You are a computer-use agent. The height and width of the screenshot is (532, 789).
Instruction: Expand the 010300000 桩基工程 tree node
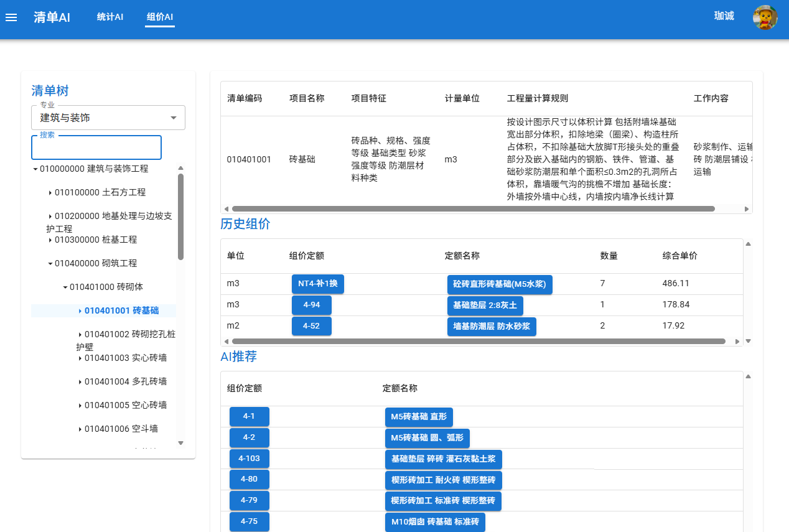[x=50, y=240]
